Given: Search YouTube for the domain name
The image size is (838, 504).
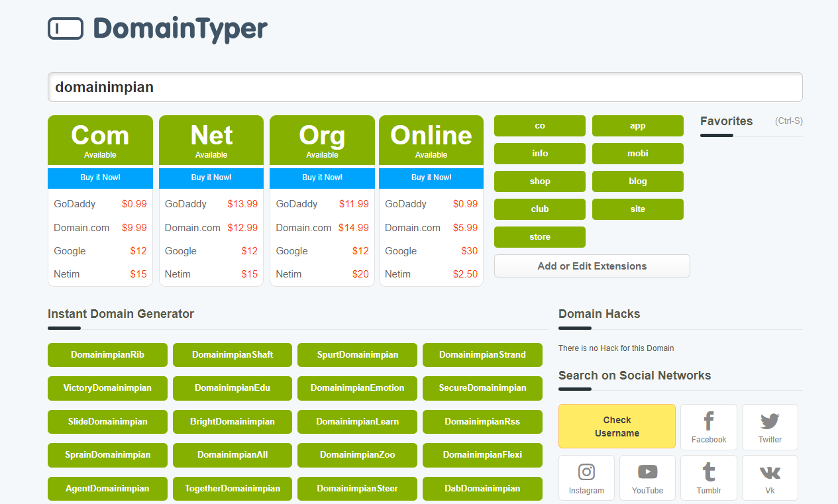Looking at the screenshot, I should click(647, 478).
